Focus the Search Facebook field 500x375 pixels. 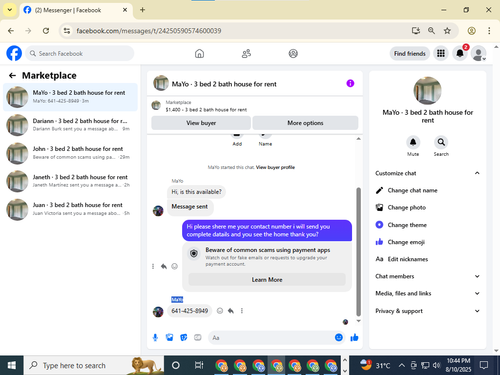[x=80, y=53]
